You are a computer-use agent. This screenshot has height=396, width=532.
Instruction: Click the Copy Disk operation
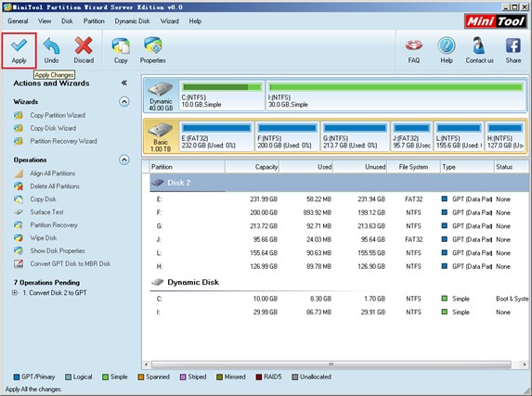click(x=43, y=199)
